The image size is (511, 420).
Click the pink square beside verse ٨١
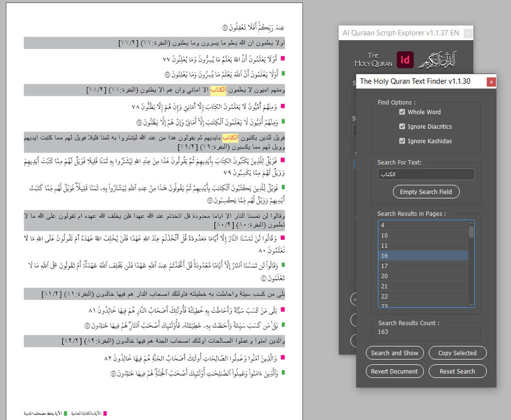pyautogui.click(x=283, y=310)
